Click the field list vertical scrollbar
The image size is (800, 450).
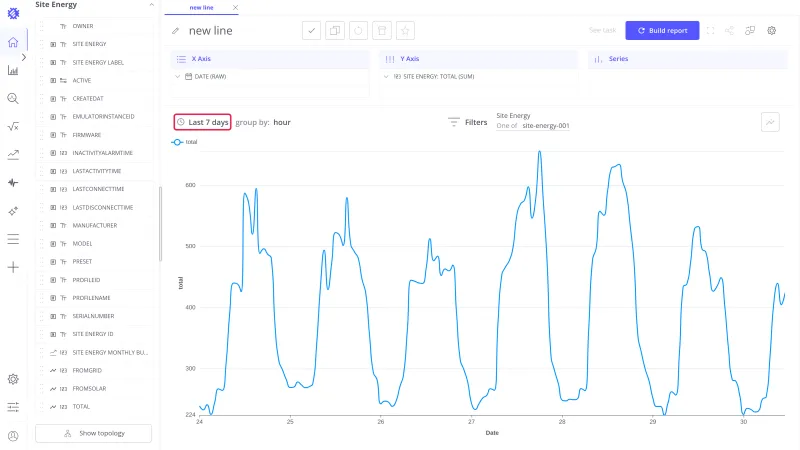pos(160,223)
